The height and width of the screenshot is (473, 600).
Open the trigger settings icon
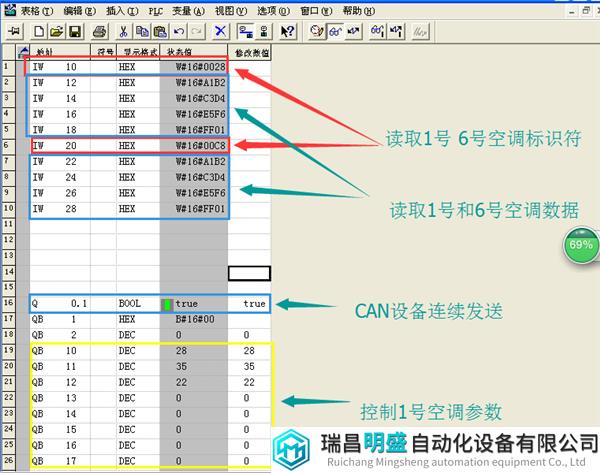(x=316, y=31)
